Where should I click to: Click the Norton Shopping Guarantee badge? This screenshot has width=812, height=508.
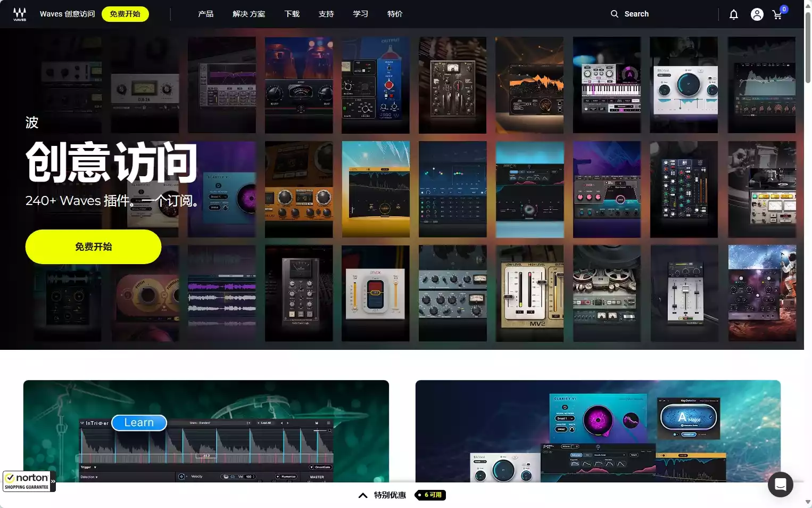[28, 481]
